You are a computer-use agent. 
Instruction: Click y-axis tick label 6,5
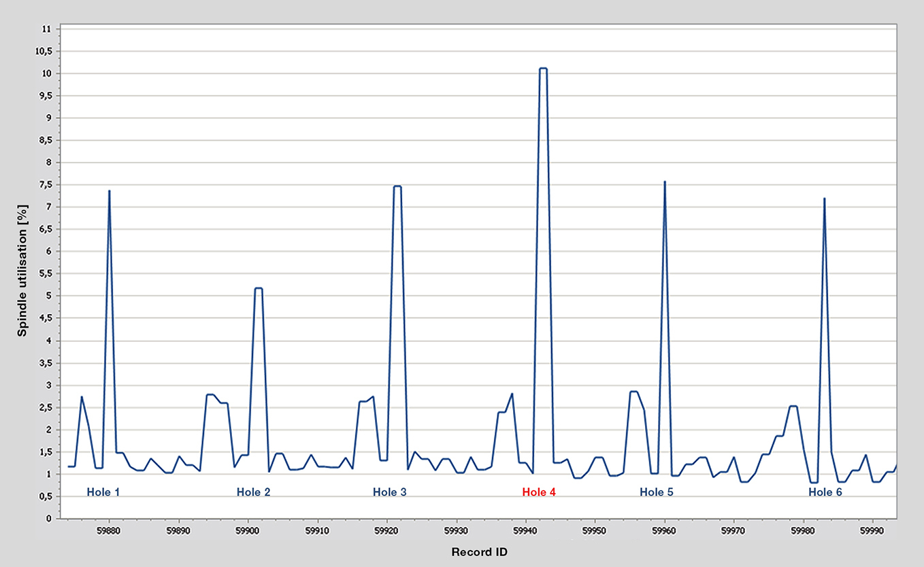44,229
